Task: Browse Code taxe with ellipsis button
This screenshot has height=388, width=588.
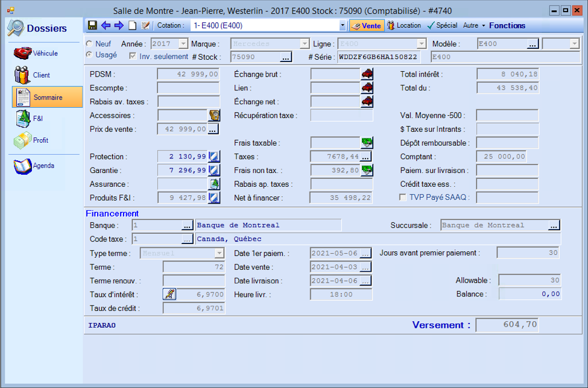Action: (187, 239)
